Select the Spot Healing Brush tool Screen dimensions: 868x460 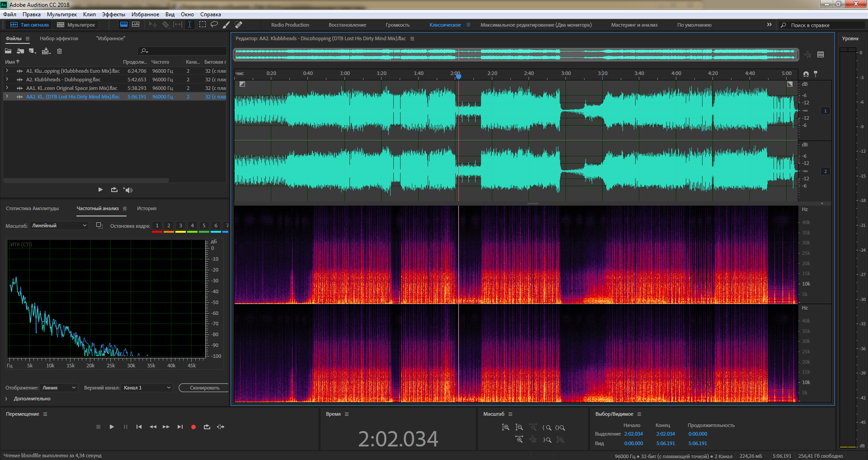tap(239, 24)
